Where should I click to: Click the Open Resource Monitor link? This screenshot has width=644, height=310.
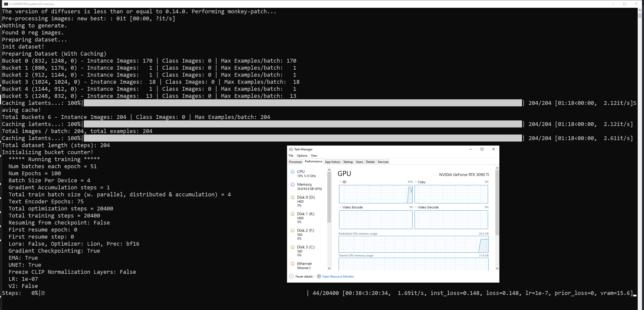coord(338,277)
